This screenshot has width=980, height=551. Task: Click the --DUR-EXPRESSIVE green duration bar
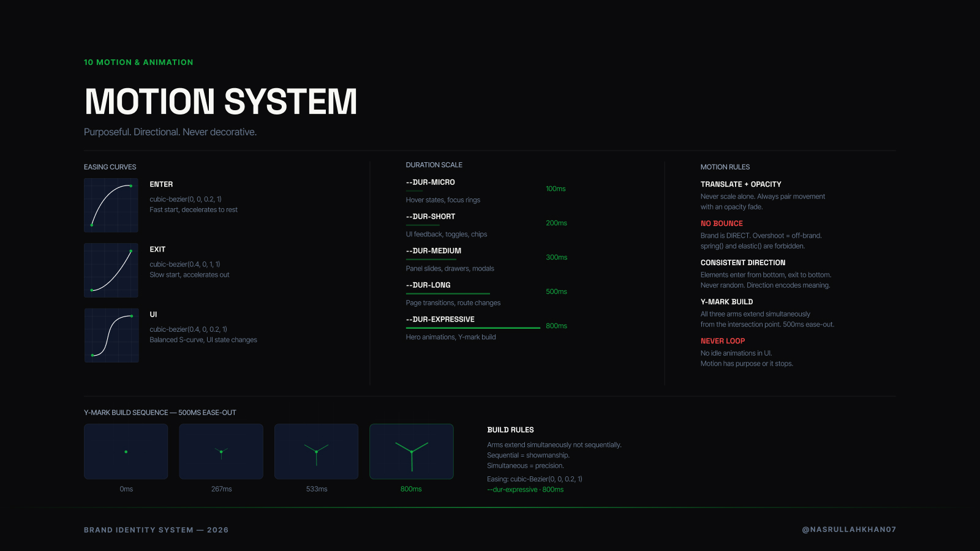click(473, 328)
